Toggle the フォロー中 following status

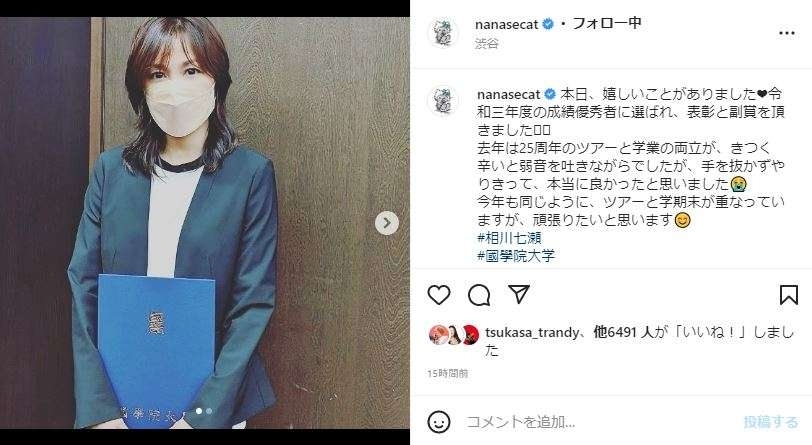(x=607, y=23)
